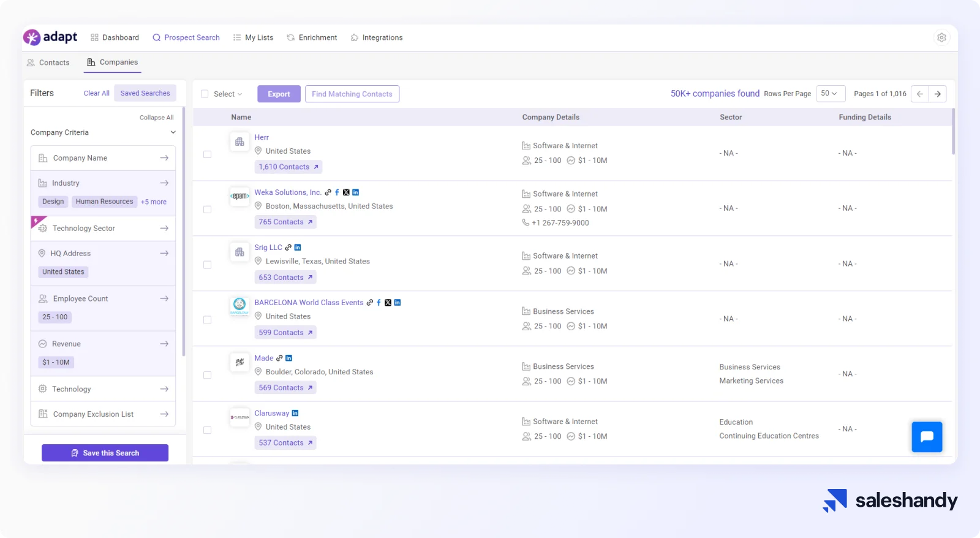
Task: Click Collapse All
Action: pyautogui.click(x=157, y=118)
